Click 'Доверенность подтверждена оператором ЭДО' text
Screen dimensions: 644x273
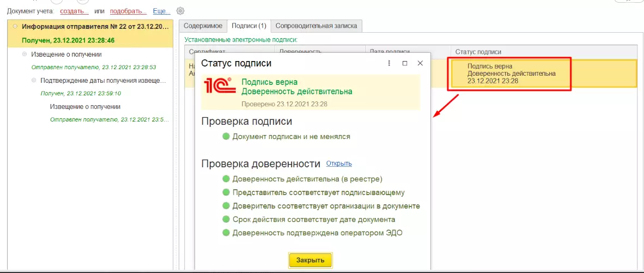pyautogui.click(x=318, y=233)
